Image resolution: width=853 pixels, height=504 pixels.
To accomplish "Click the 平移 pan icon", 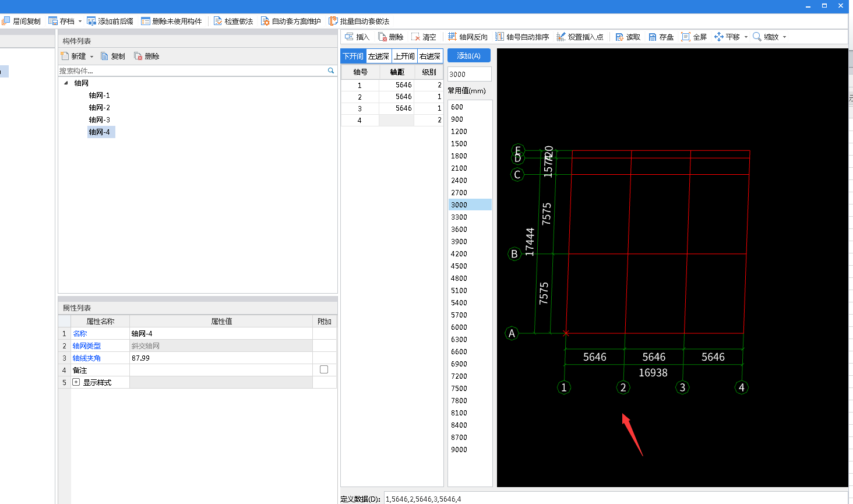I will click(x=719, y=37).
